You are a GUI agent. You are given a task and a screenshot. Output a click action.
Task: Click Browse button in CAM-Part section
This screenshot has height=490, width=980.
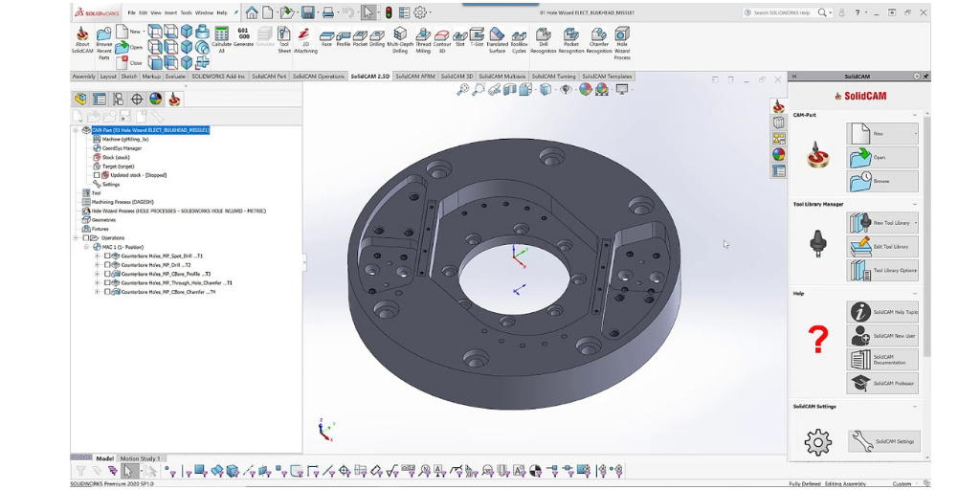click(882, 181)
